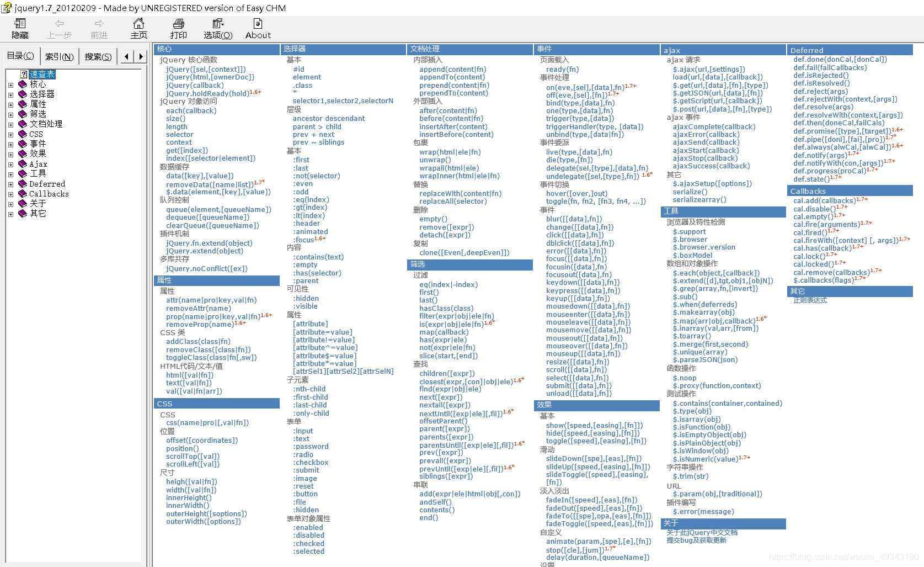Open the hover([over,]out) event link
924x567 pixels.
(x=576, y=193)
